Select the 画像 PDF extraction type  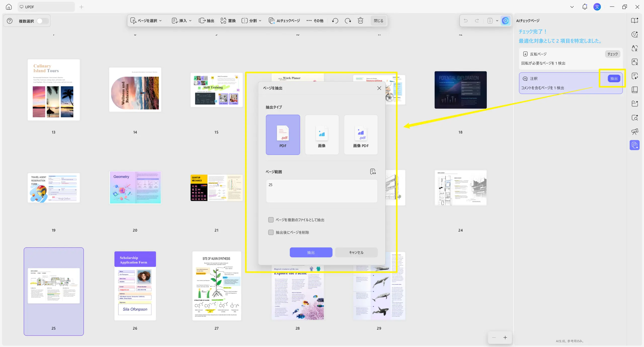point(361,135)
